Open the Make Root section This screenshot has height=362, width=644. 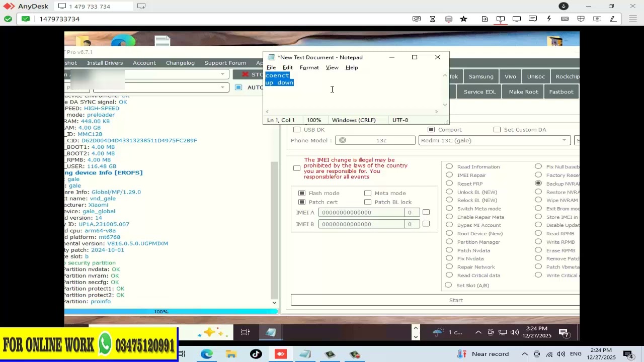tap(523, 92)
